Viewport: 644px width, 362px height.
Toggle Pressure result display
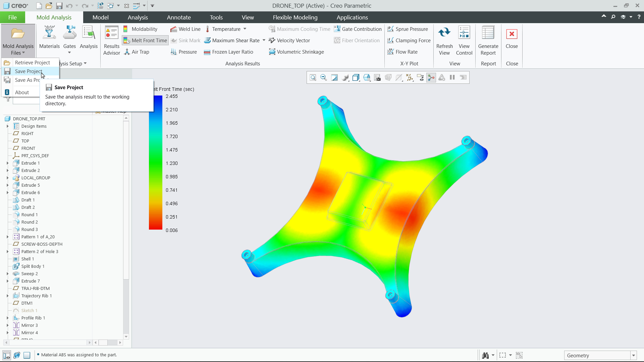point(183,52)
